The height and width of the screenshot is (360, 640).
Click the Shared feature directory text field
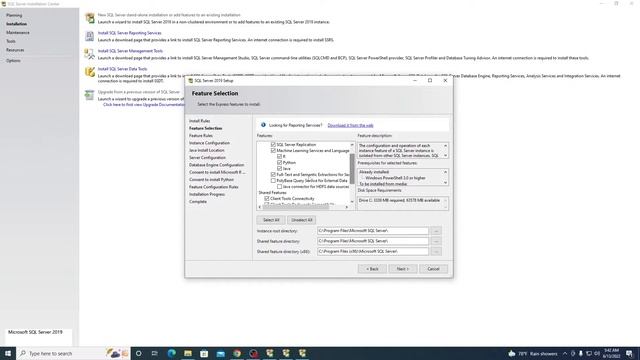tap(373, 241)
